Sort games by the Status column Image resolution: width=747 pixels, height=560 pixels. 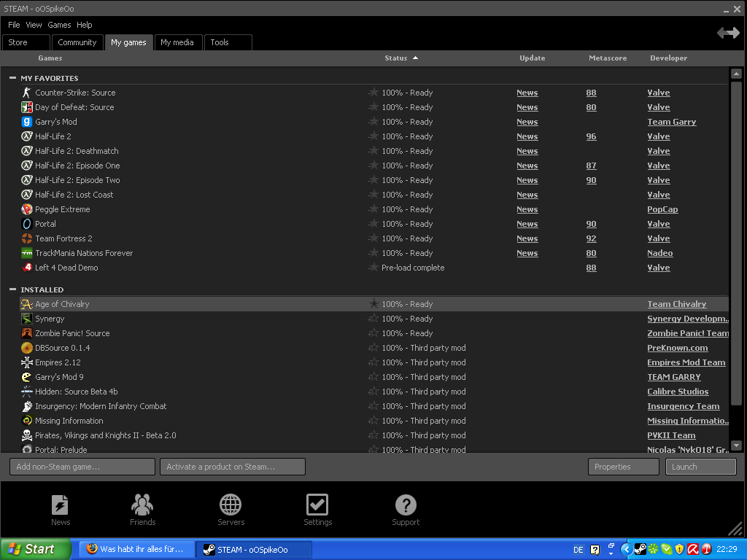(396, 58)
